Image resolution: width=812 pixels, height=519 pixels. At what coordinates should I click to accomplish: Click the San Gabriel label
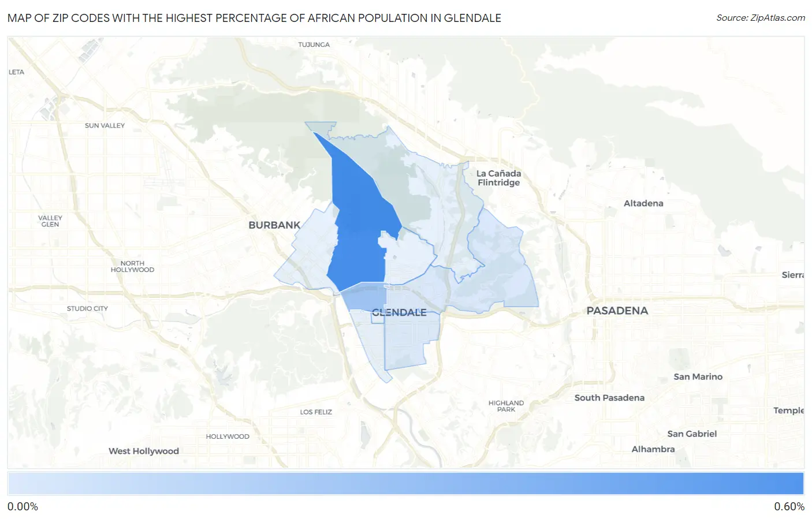tap(692, 434)
